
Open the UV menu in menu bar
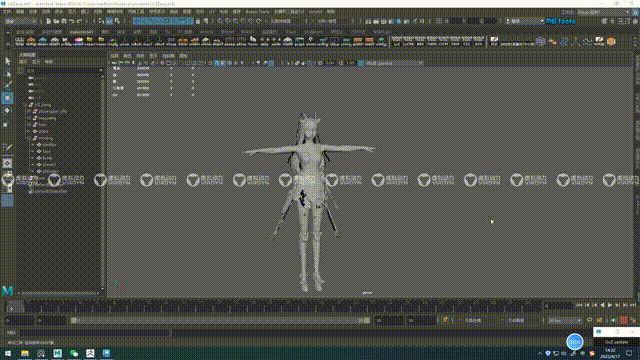tap(211, 12)
